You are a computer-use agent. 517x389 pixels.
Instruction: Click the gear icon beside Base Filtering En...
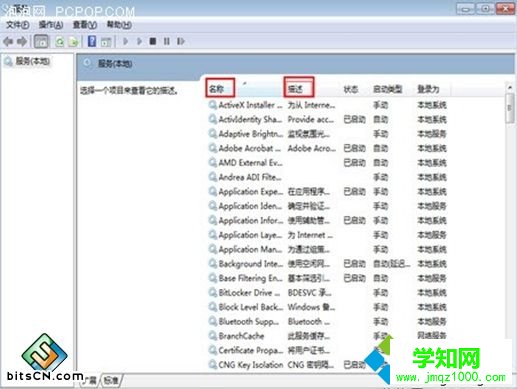pos(213,278)
